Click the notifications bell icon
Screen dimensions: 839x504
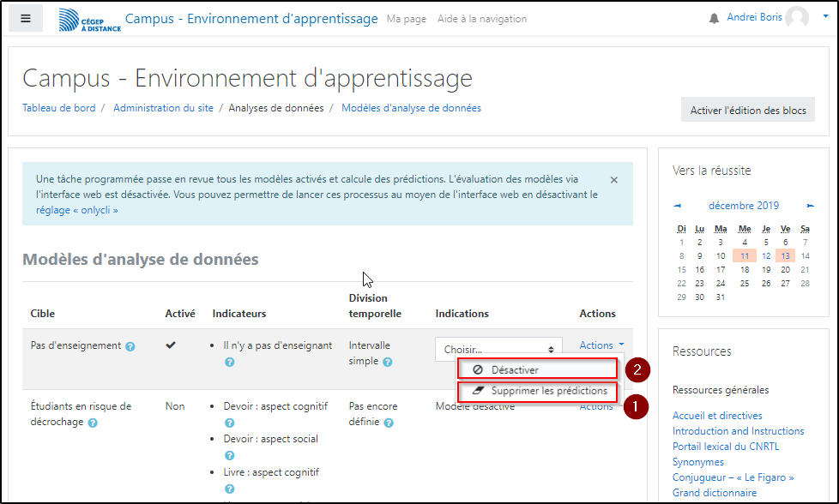pyautogui.click(x=714, y=19)
